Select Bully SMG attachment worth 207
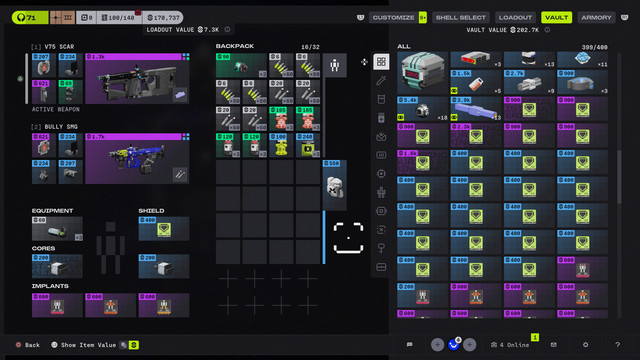 pyautogui.click(x=71, y=172)
